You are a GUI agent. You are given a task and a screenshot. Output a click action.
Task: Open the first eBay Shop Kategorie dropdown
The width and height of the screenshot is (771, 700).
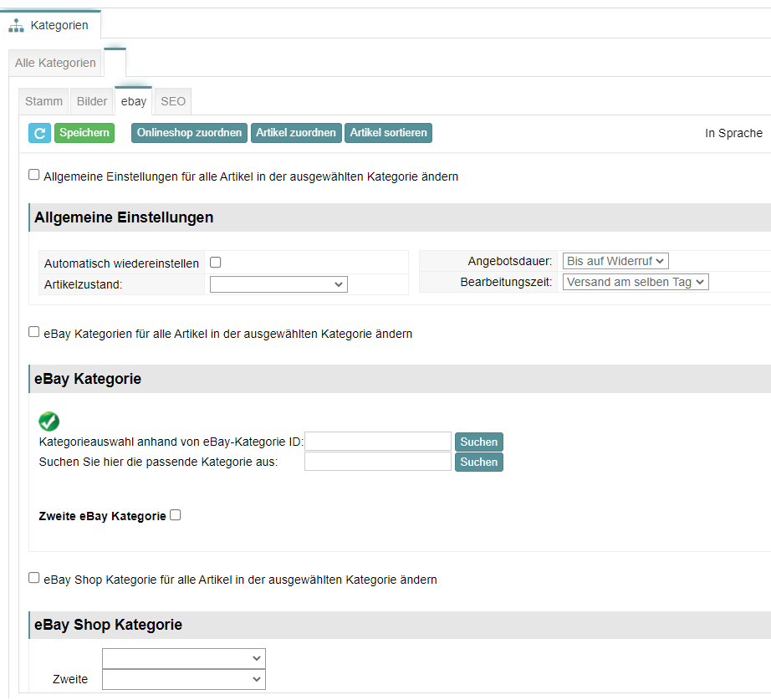click(184, 658)
